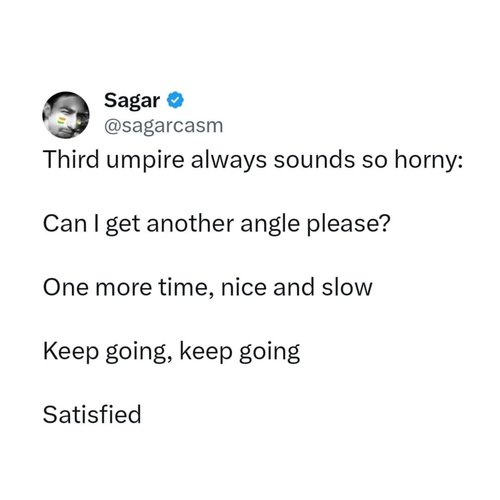Click 'One more time, nice and slow' text
500x500 pixels.
(x=207, y=287)
